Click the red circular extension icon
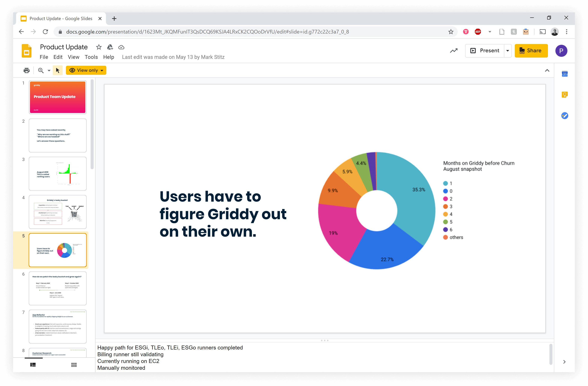This screenshot has height=386, width=588. point(466,32)
